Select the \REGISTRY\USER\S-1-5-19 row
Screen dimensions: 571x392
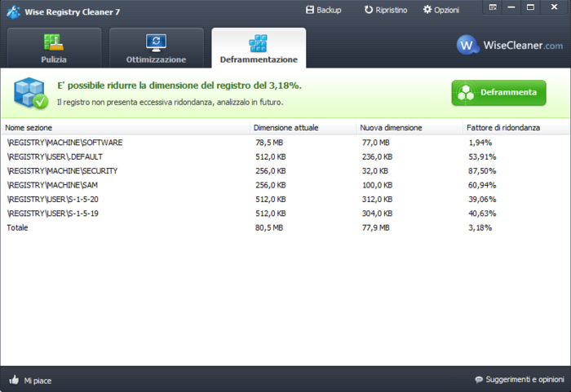click(x=53, y=214)
